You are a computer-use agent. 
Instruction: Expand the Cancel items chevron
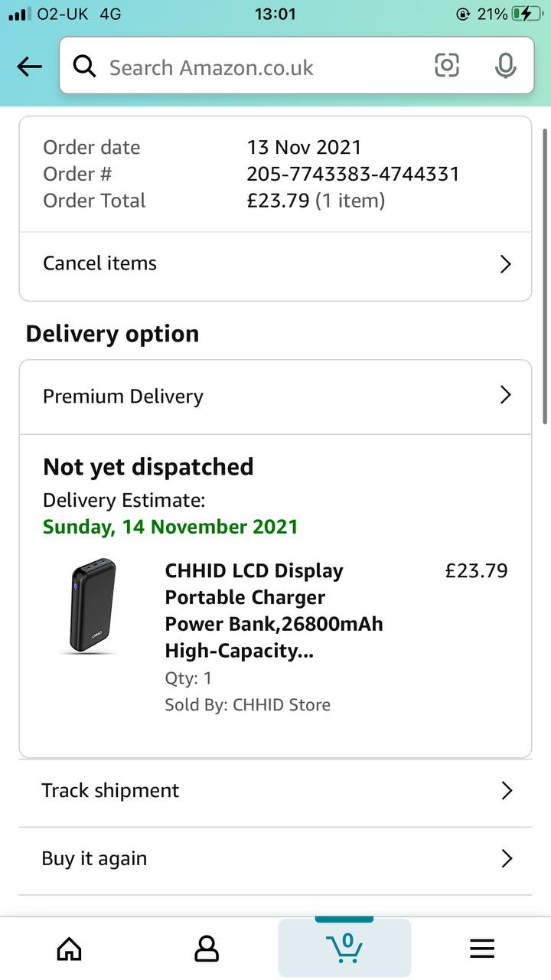[505, 264]
